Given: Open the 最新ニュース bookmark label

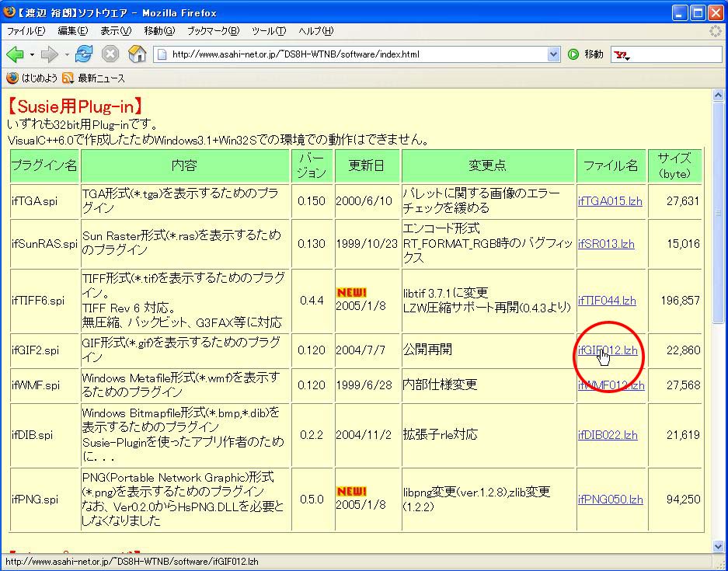Looking at the screenshot, I should [101, 78].
